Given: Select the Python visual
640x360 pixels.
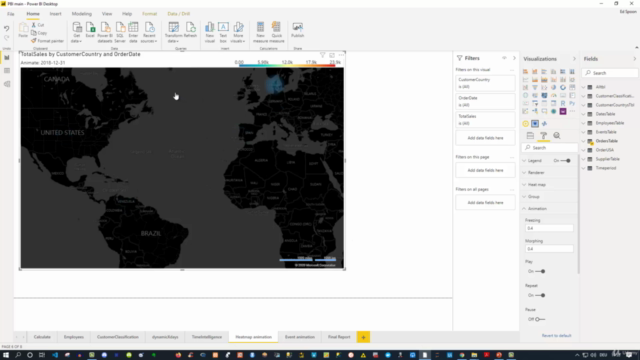Looking at the screenshot, I should [x=572, y=103].
